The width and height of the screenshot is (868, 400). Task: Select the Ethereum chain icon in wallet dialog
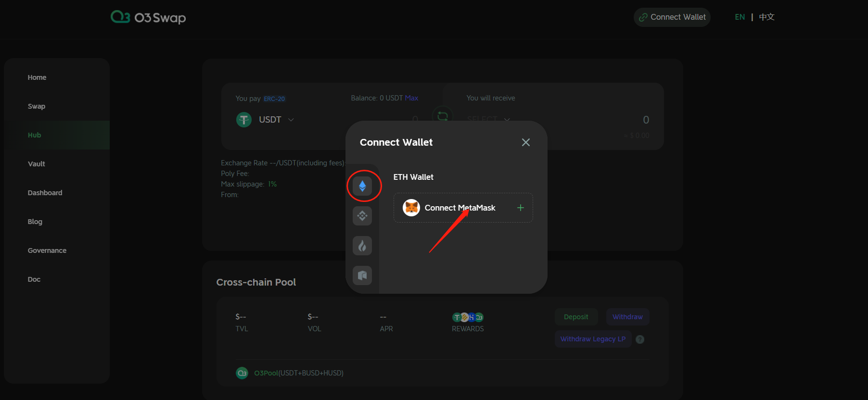click(x=362, y=186)
